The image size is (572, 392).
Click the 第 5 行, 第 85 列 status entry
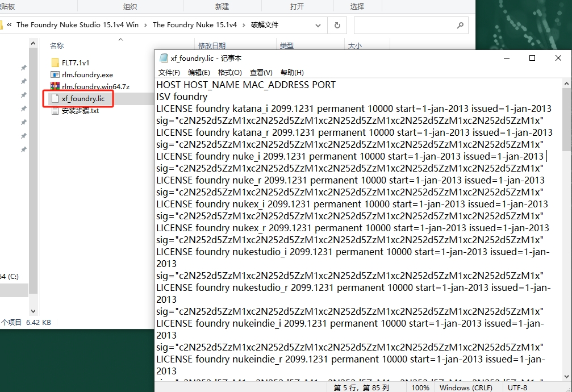tap(361, 387)
